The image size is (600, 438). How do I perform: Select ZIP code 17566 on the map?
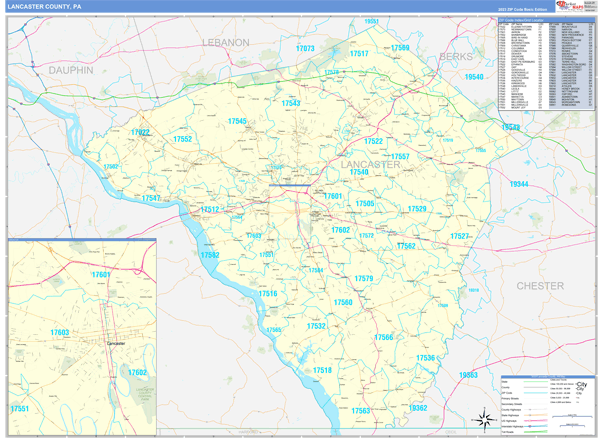point(384,338)
